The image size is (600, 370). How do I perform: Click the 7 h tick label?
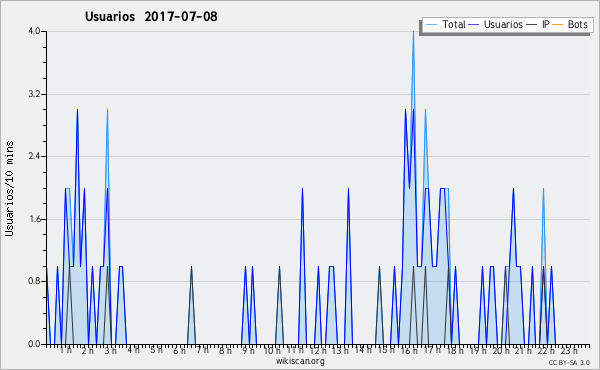point(203,350)
